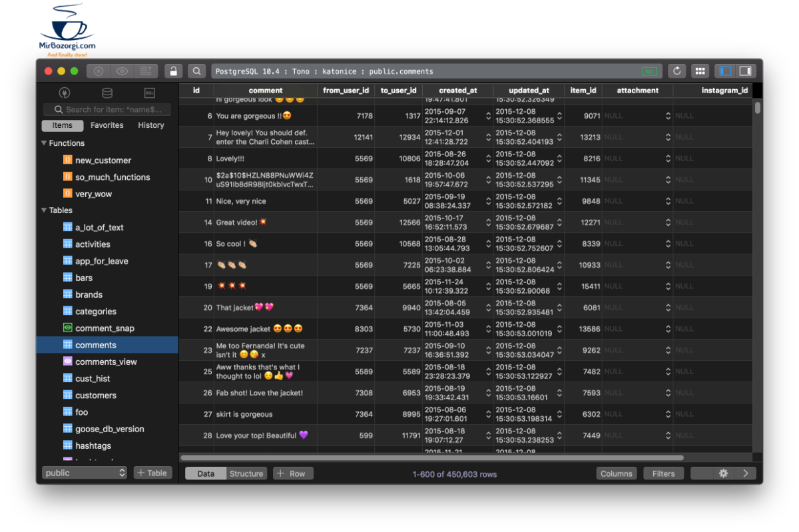Click the refresh icon in the toolbar
The width and height of the screenshot is (799, 532).
pyautogui.click(x=677, y=71)
